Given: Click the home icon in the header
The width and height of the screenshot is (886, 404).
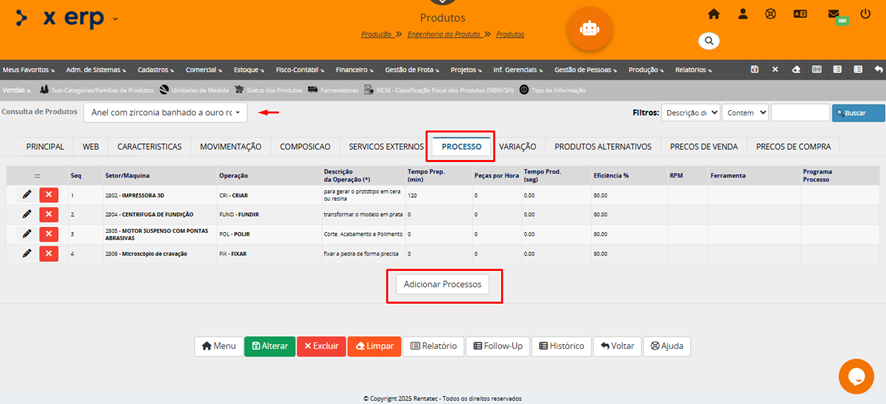Looking at the screenshot, I should (714, 14).
